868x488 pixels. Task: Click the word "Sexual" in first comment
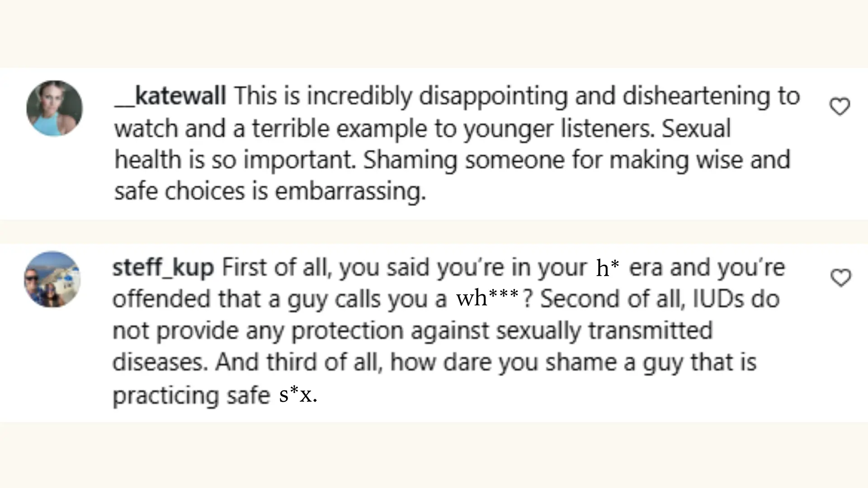pos(696,128)
